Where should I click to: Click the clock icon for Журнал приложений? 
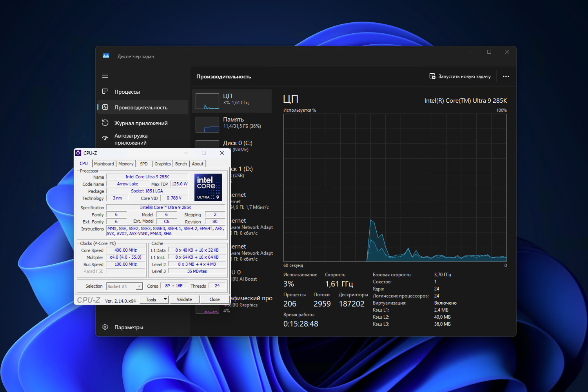pos(105,123)
